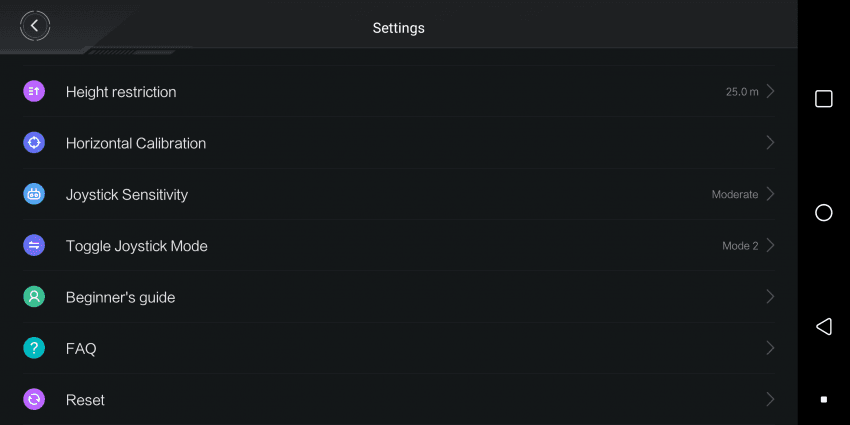This screenshot has height=425, width=850.
Task: Expand the Reset row chevron
Action: (770, 400)
